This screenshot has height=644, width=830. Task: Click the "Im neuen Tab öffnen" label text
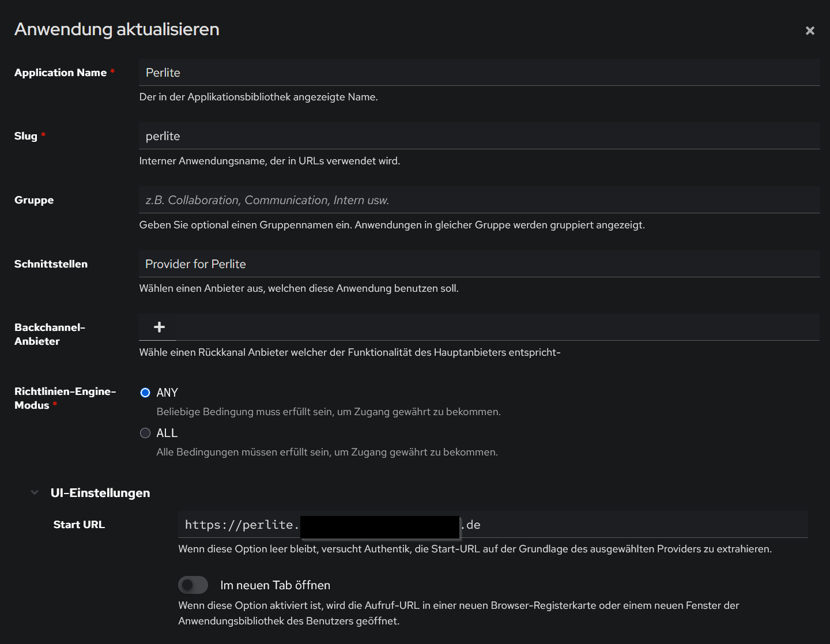275,585
